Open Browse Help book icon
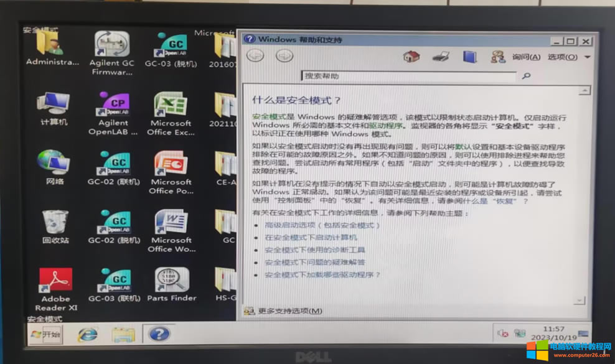Viewport: 615px width, 364px height. click(x=469, y=57)
